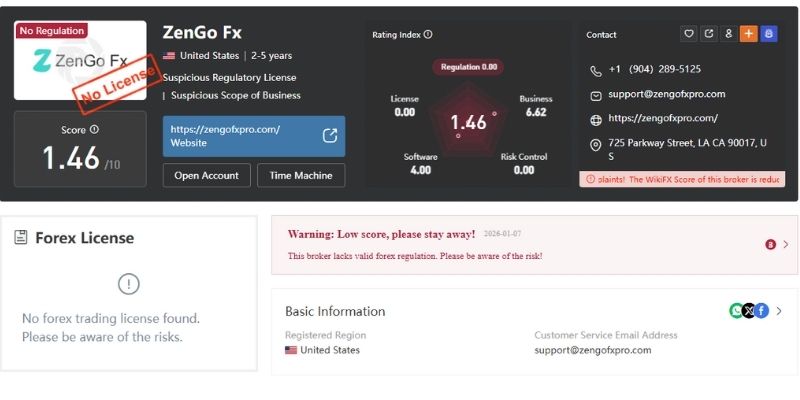The image size is (800, 400).
Task: Click the info icon next to Rating Index
Action: click(428, 34)
